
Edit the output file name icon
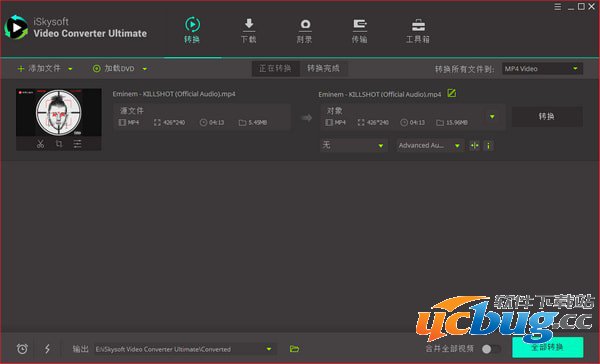click(452, 93)
